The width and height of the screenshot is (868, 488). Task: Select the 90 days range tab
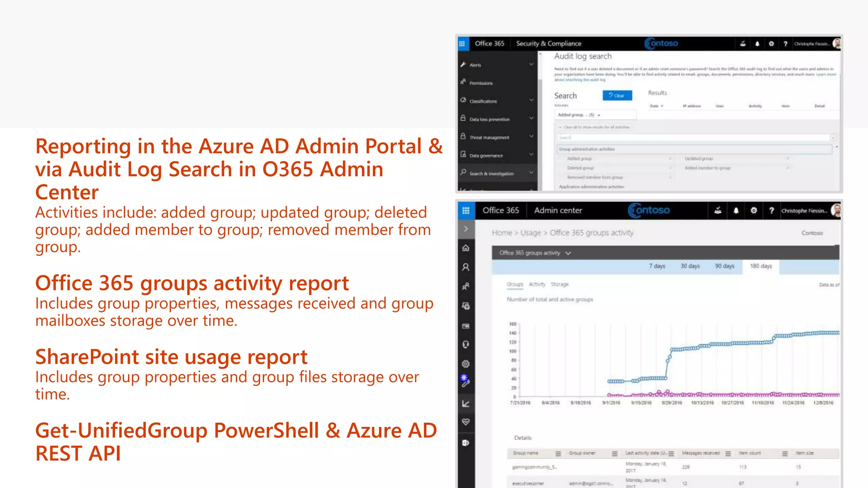(x=725, y=266)
